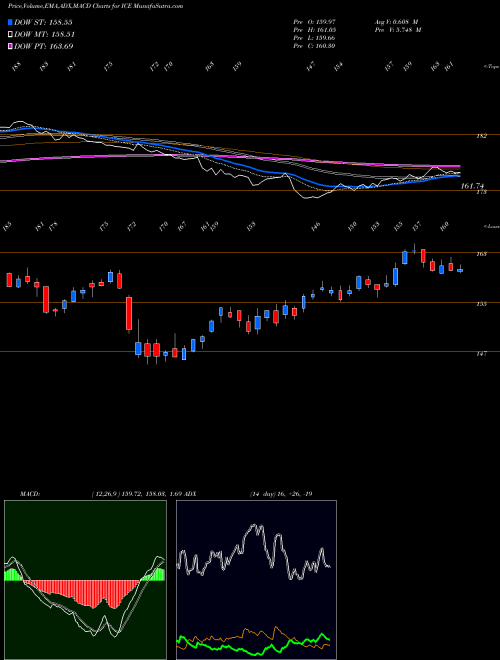
Task: Click the Avg V: 0.608 M value
Action: (396, 22)
